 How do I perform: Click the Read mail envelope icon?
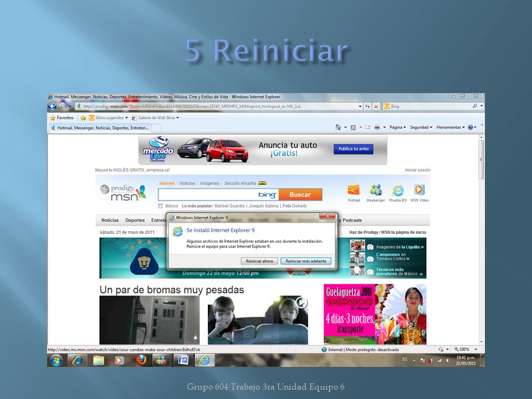pos(367,127)
